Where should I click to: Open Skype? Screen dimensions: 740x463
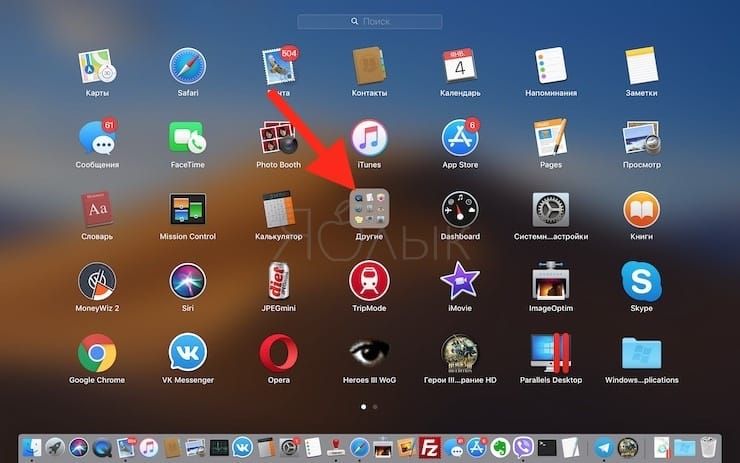click(641, 281)
